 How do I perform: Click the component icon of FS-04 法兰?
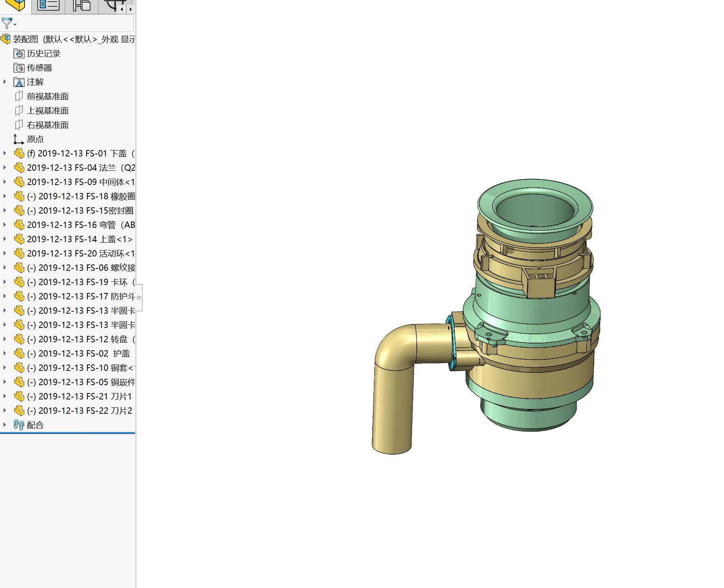pos(19,168)
